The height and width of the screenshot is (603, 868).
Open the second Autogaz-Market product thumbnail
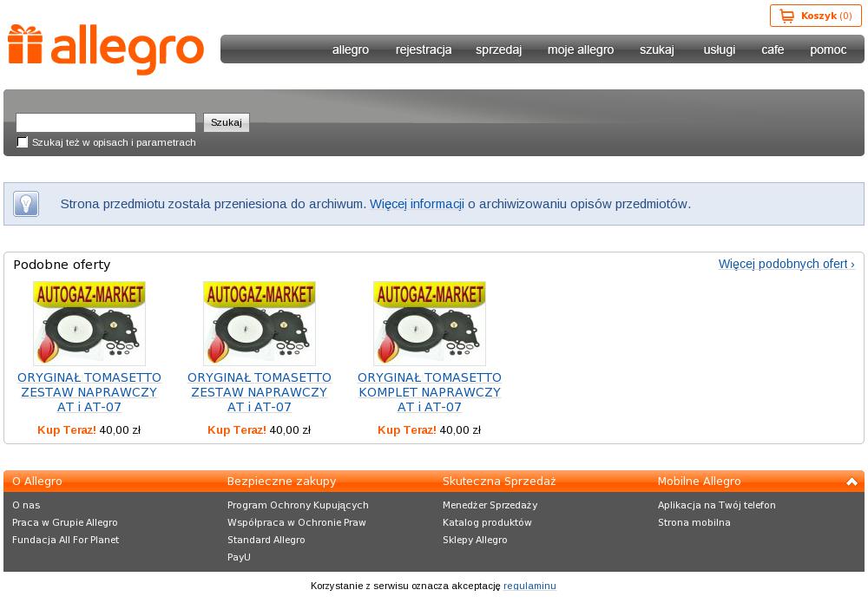click(259, 323)
